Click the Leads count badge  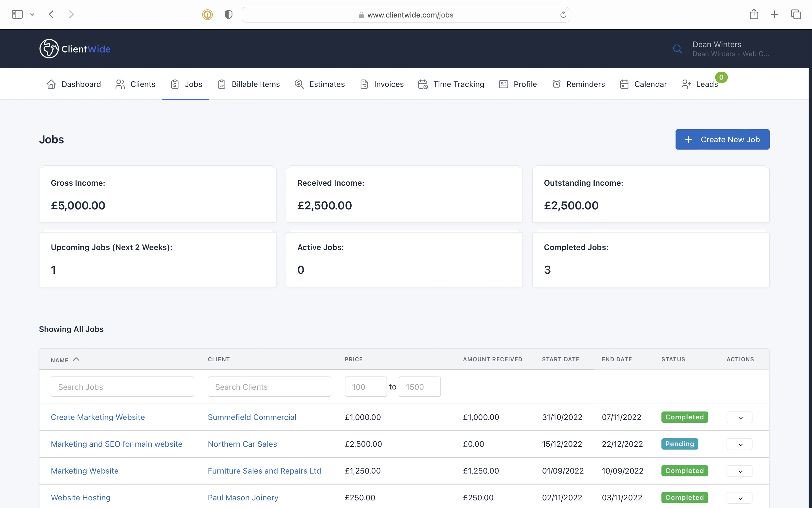721,77
